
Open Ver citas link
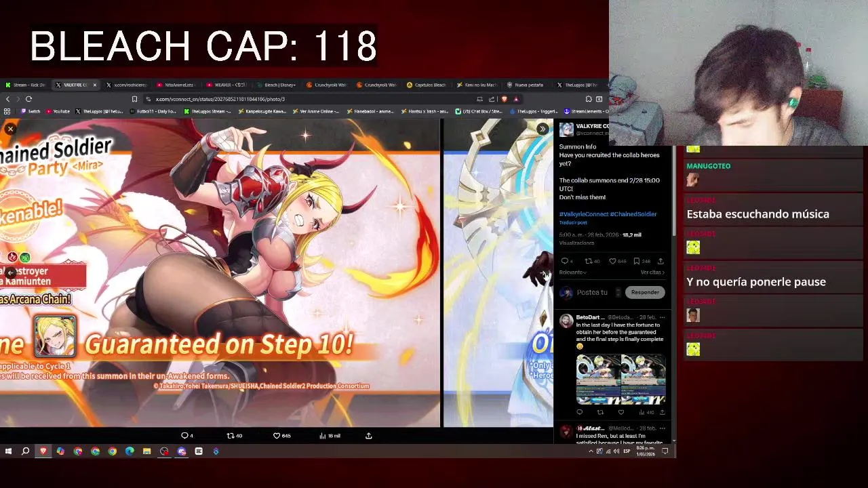[652, 272]
